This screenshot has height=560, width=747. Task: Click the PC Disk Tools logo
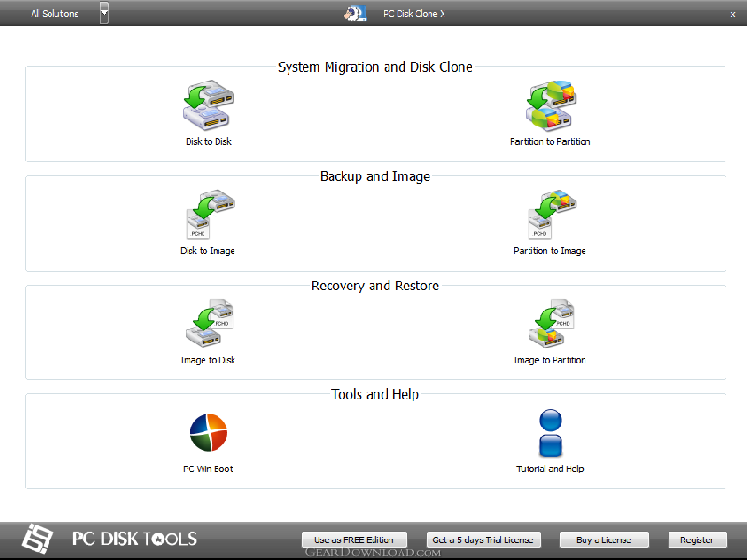(x=109, y=539)
